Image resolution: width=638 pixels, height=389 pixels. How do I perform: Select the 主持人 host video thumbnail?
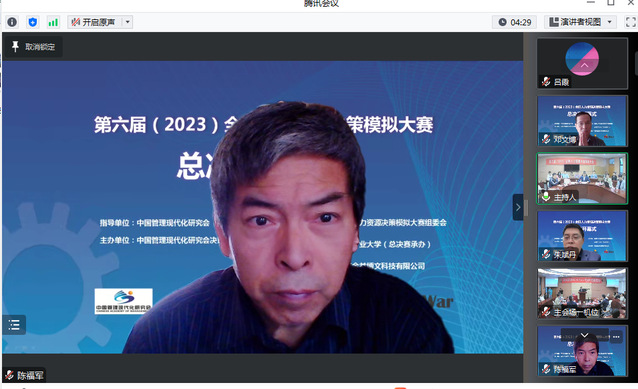click(x=582, y=178)
